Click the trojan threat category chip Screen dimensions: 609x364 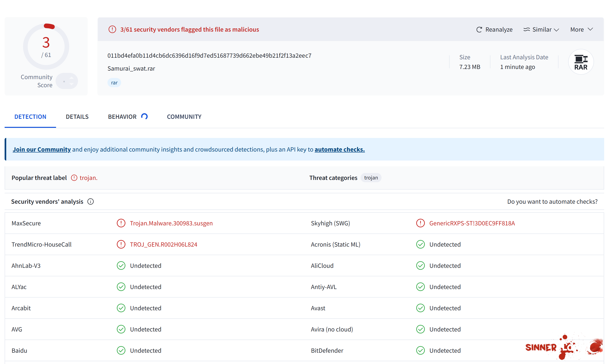[x=371, y=178]
